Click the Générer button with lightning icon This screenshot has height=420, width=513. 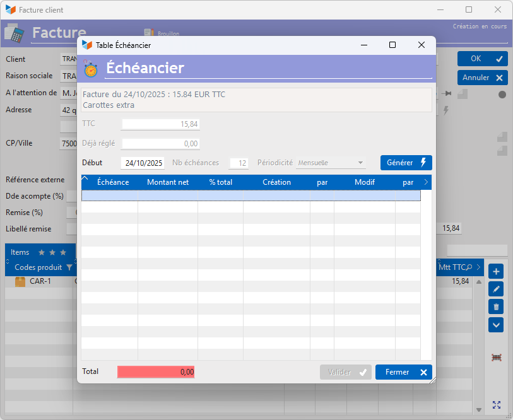point(406,163)
